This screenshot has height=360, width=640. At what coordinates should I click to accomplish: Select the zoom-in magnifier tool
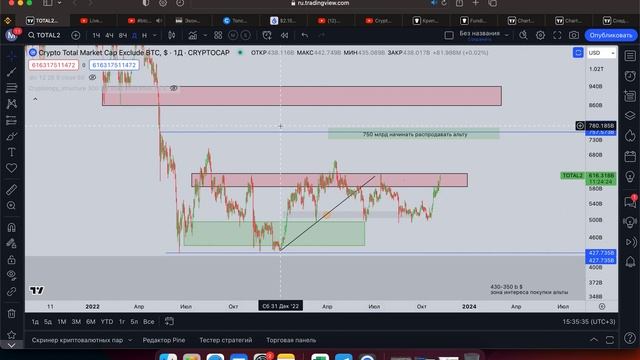click(11, 205)
